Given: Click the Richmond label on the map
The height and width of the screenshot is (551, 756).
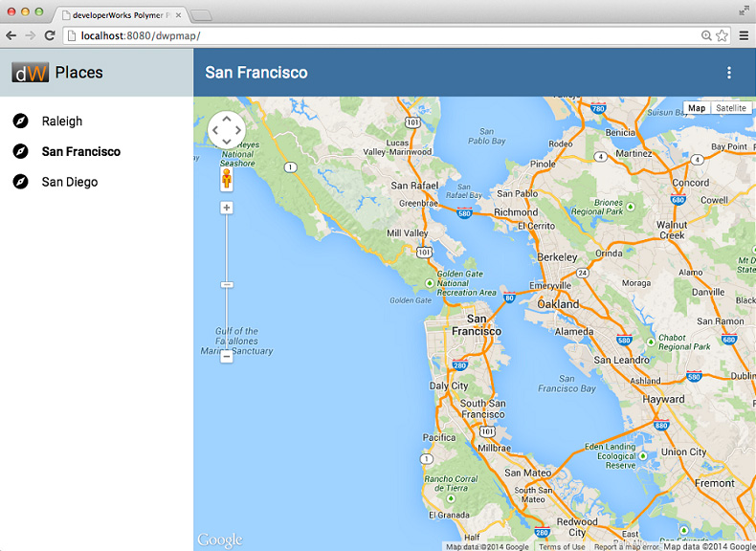Looking at the screenshot, I should [516, 212].
